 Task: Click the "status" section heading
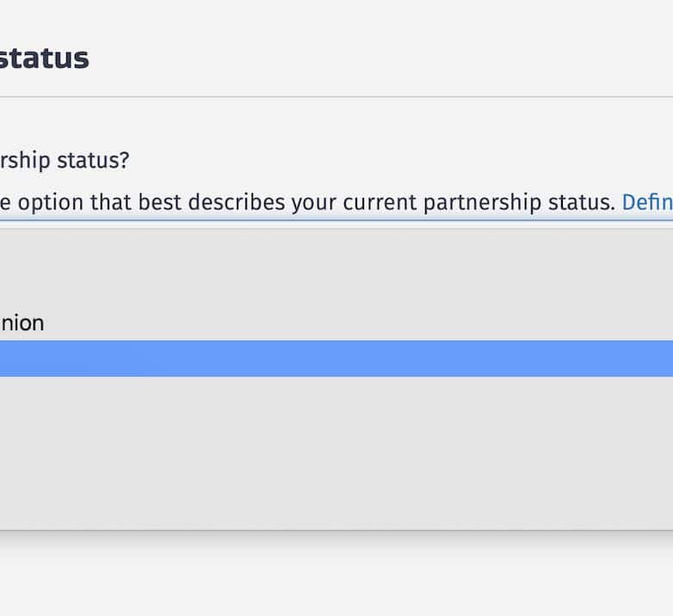(x=43, y=58)
